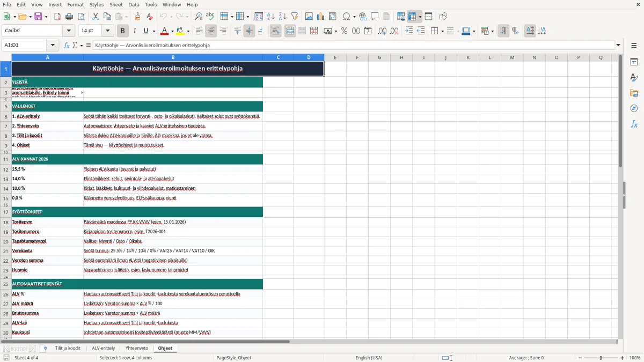
Task: Toggle Wrap Text button
Action: pos(276,31)
